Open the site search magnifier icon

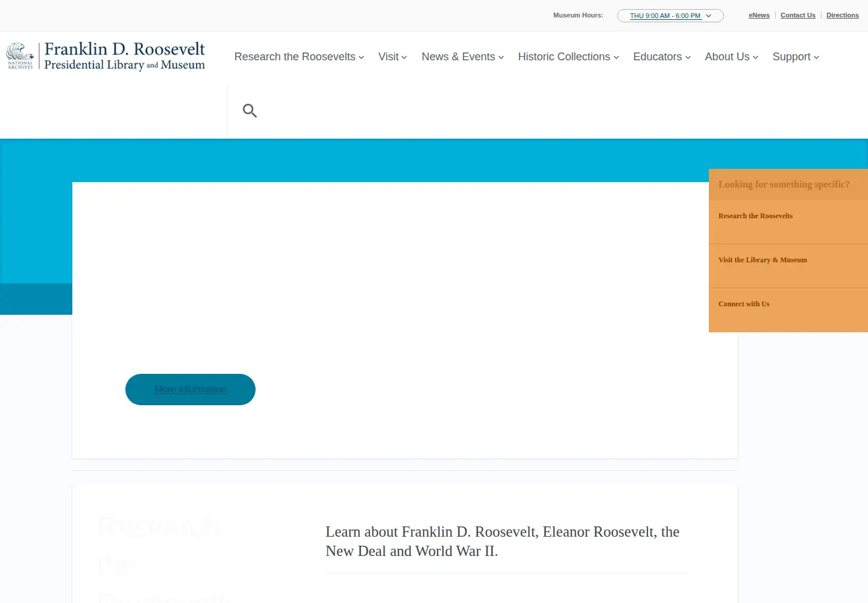click(250, 110)
